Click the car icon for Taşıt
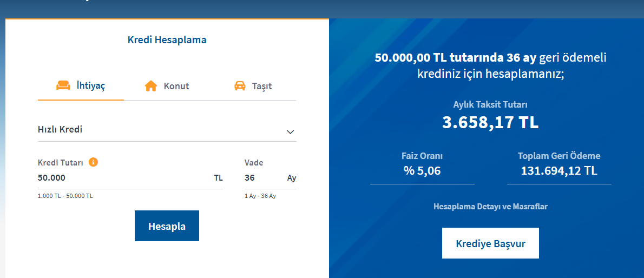 [240, 86]
